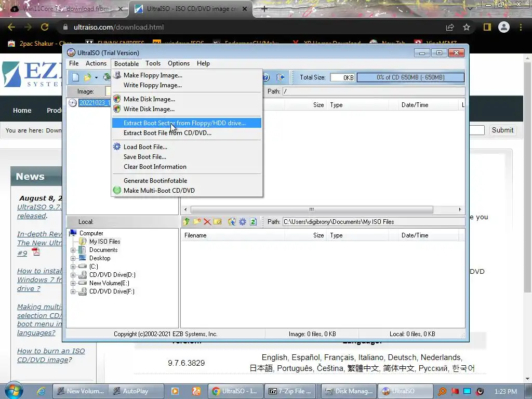Open 7-Zip File Manager from taskbar
This screenshot has height=399, width=532.
[x=290, y=391]
